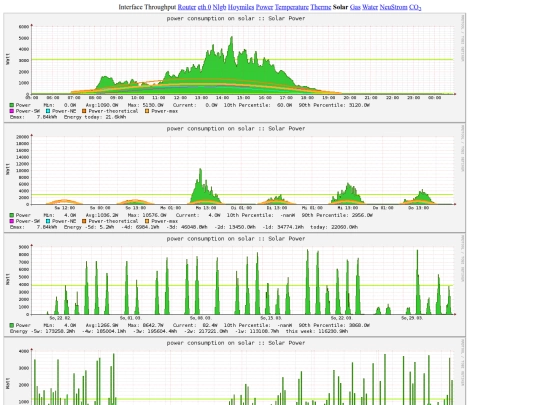Viewport: 540px width, 405px height.
Task: Click the hourly solar power graph with 05:00–00:00 axis
Action: coord(235,68)
